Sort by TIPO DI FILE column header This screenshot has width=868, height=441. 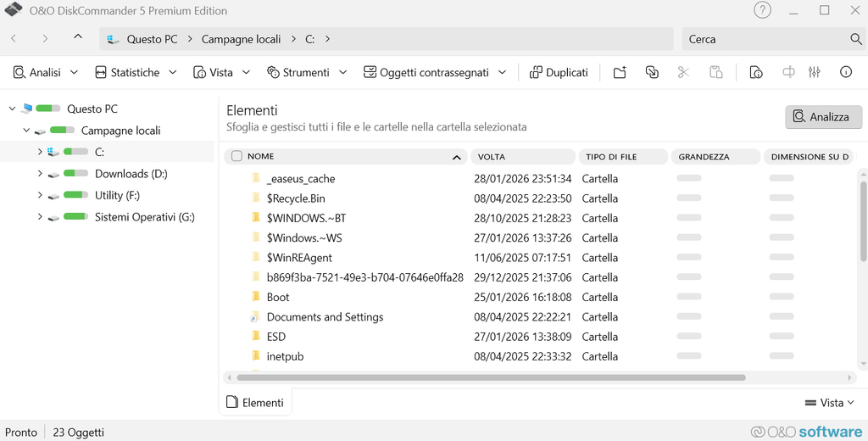click(623, 157)
